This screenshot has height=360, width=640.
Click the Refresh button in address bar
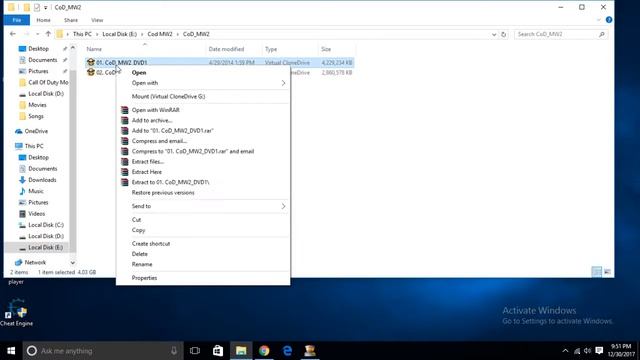click(504, 34)
